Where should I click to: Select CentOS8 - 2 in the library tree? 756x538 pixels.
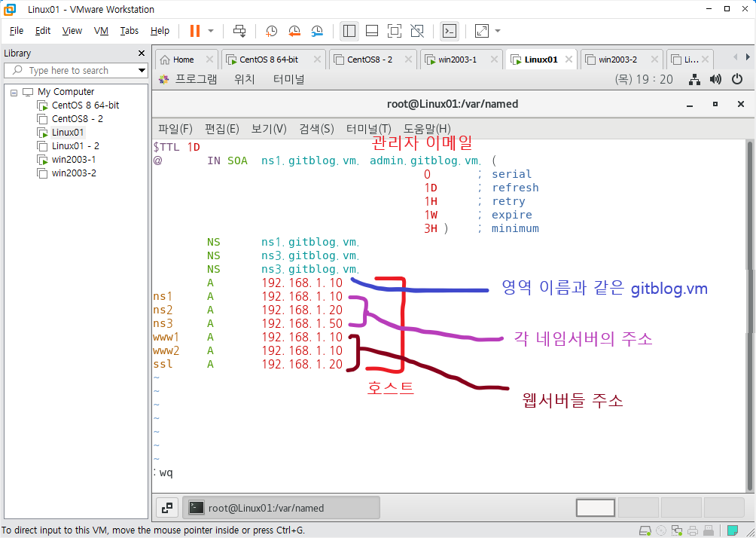tap(77, 119)
